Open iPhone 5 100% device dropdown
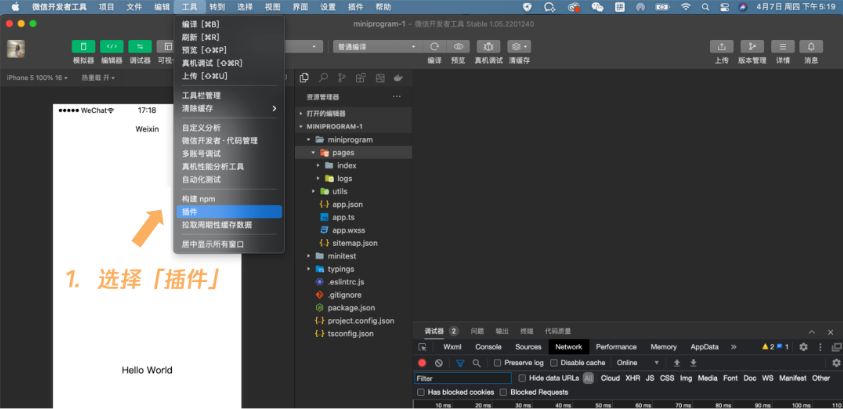The height and width of the screenshot is (409, 843). 37,78
